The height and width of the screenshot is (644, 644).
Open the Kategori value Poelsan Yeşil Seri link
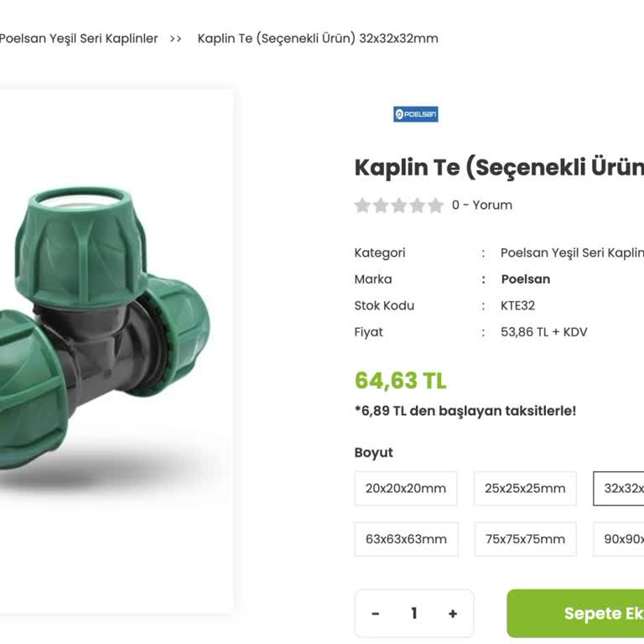tap(572, 252)
